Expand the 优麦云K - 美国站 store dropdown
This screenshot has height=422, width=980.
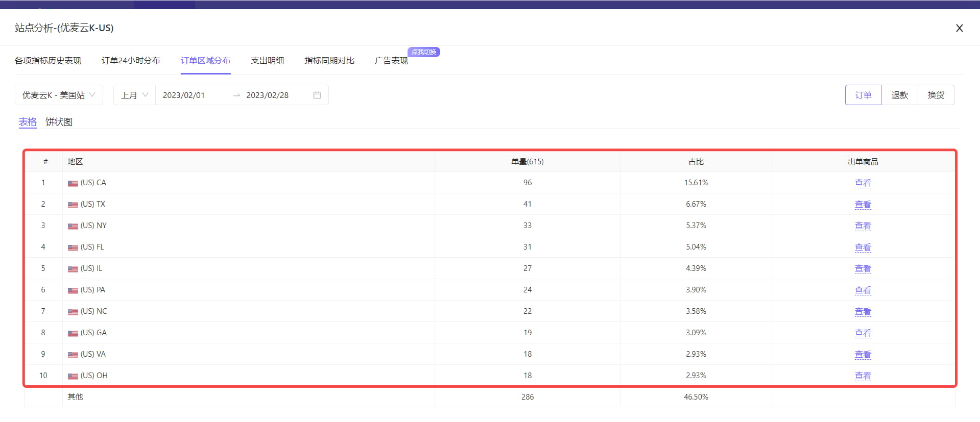click(x=59, y=95)
